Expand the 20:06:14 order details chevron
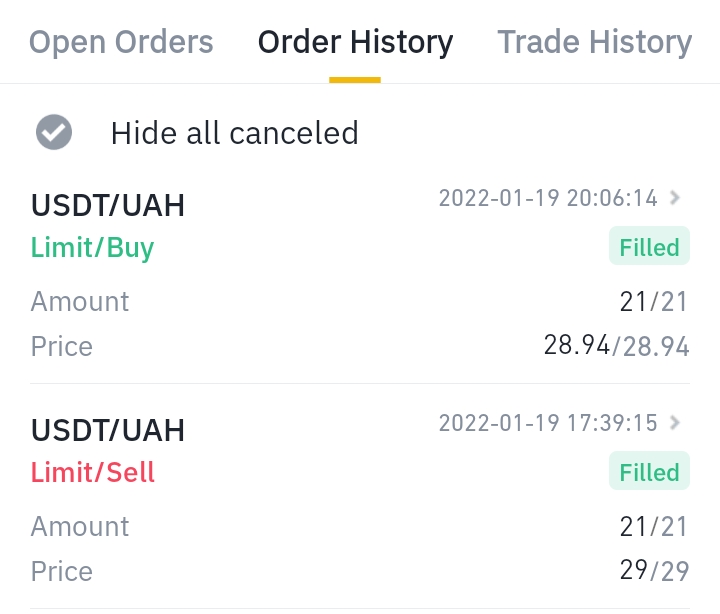The height and width of the screenshot is (614, 720). 675,198
